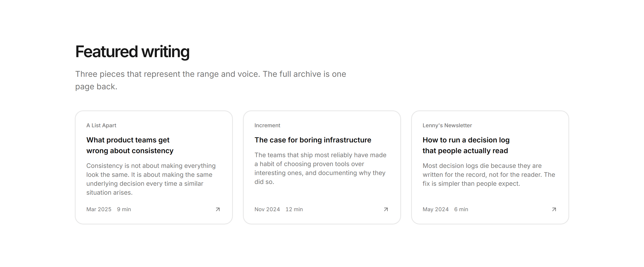Click the 'Nov 2024' date
The width and height of the screenshot is (644, 267).
(x=267, y=209)
